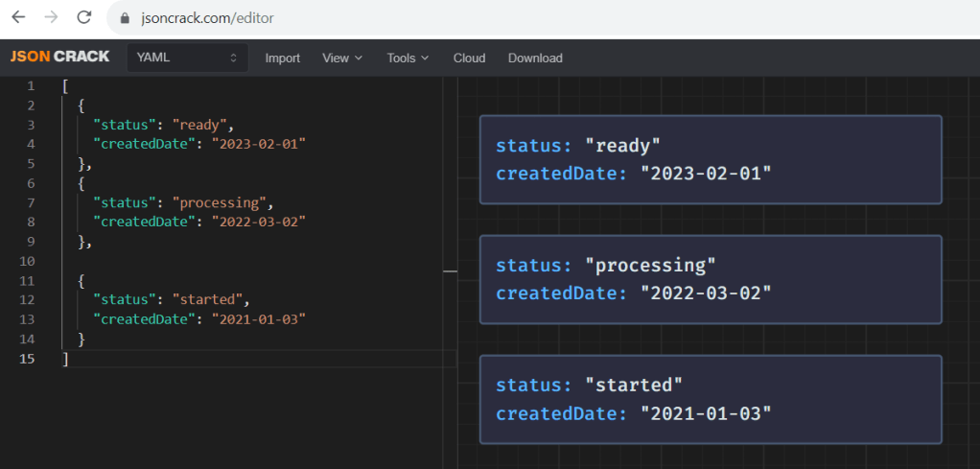Image resolution: width=980 pixels, height=469 pixels.
Task: Click the divider handle between editor and graph
Action: point(450,272)
